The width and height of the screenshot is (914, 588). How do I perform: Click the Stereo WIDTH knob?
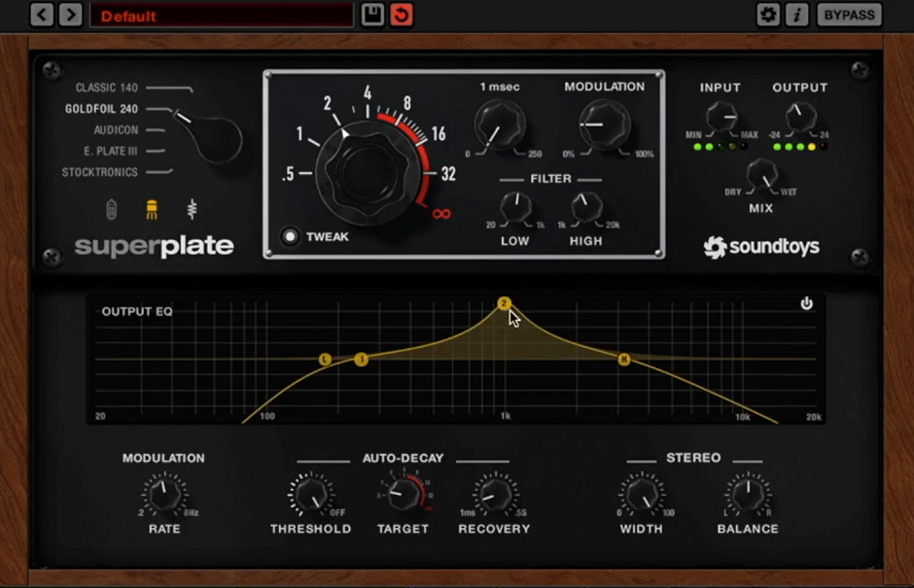[641, 494]
